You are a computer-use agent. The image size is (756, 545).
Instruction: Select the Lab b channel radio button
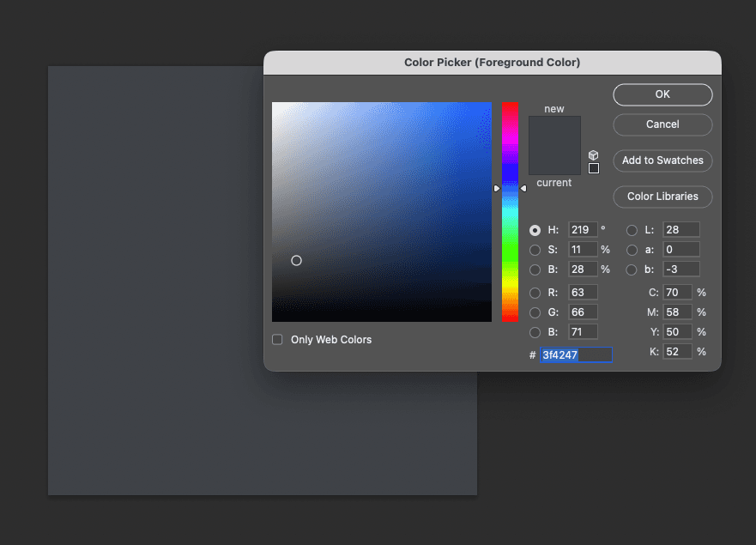click(x=632, y=269)
